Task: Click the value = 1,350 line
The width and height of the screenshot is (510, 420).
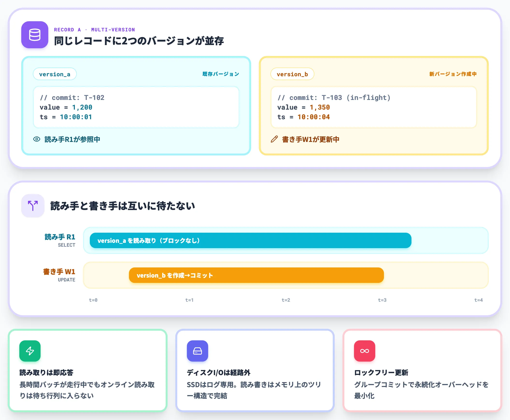Action: click(304, 107)
